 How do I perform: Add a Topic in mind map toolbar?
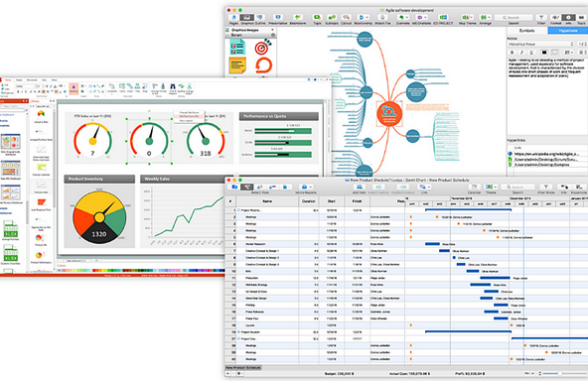317,18
